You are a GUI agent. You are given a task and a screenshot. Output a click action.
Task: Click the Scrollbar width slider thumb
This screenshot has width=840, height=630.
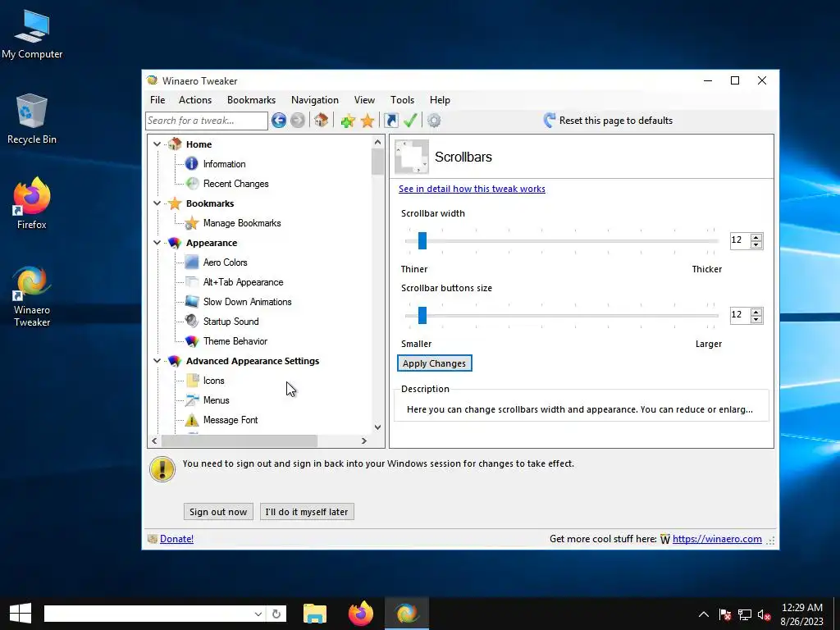tap(422, 240)
